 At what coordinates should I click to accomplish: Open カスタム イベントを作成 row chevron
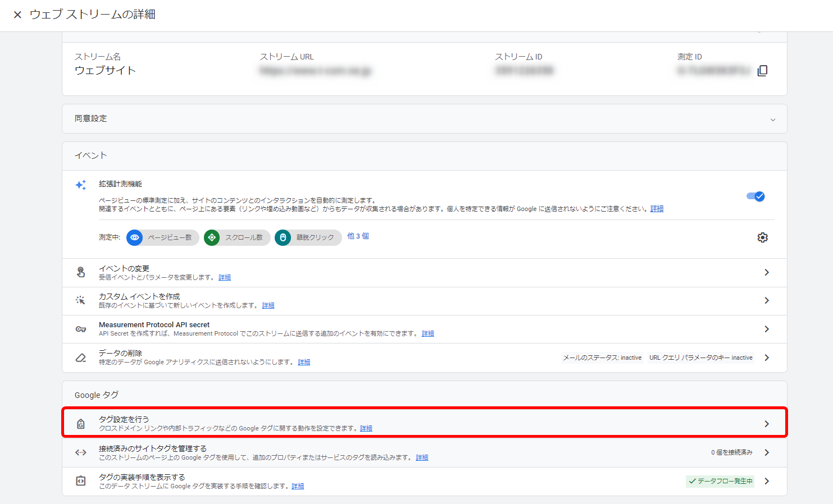pos(767,300)
